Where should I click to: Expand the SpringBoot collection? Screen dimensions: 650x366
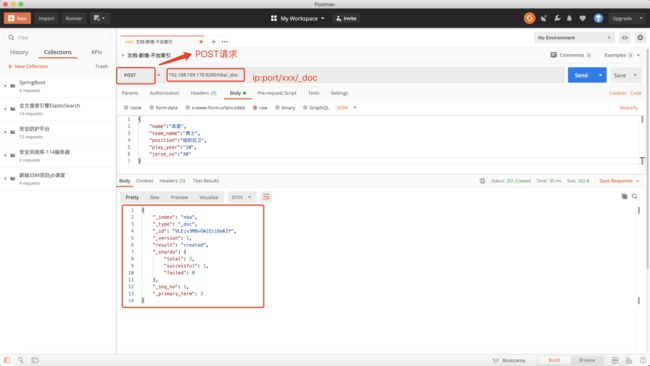click(x=5, y=86)
